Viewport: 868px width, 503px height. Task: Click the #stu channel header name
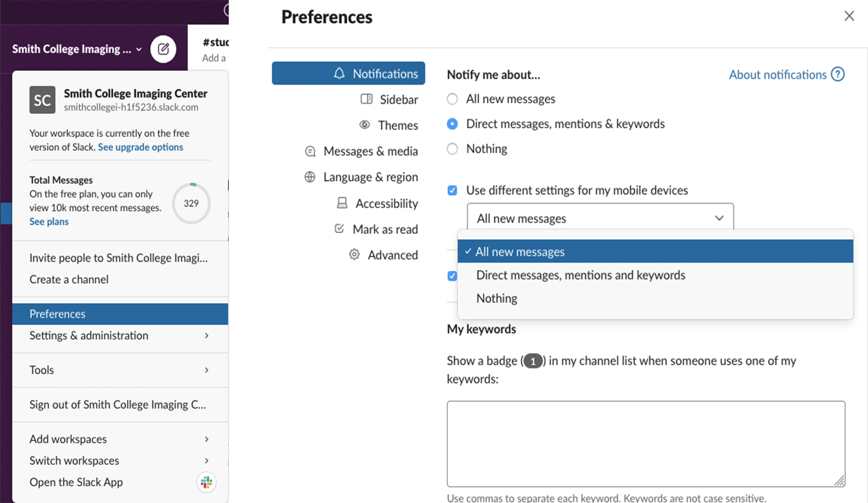pos(216,42)
